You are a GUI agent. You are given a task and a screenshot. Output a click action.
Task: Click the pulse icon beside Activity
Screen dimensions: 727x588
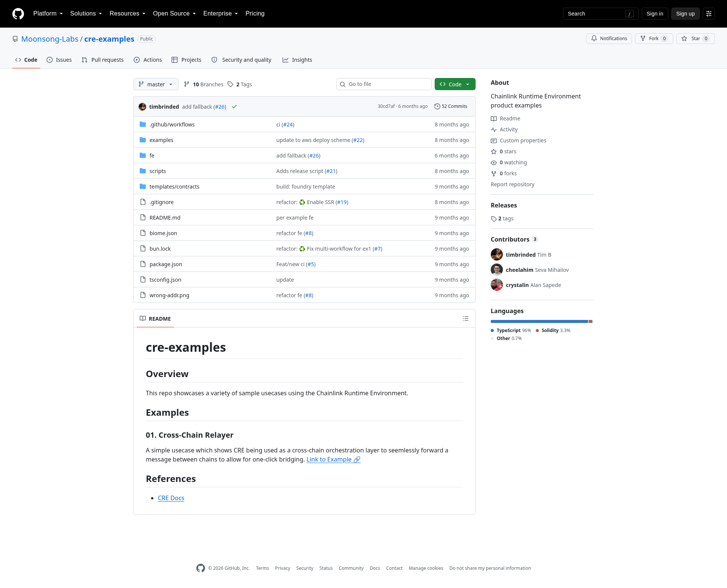tap(494, 130)
